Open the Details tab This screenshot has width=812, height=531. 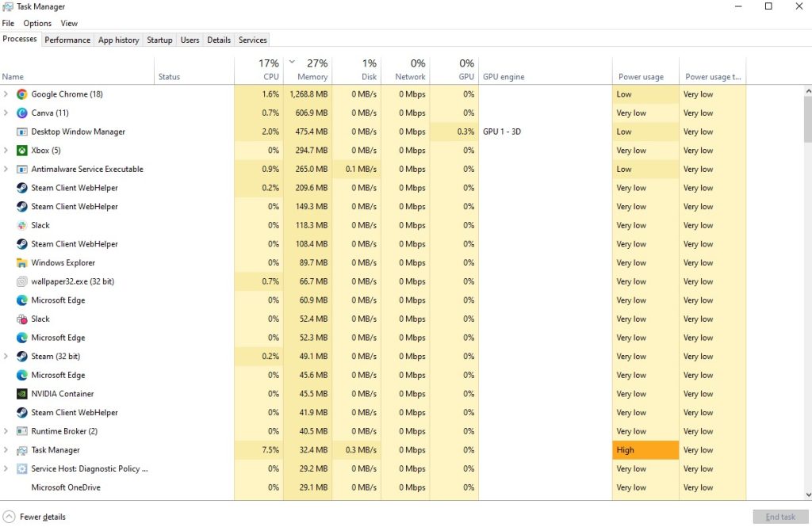219,40
